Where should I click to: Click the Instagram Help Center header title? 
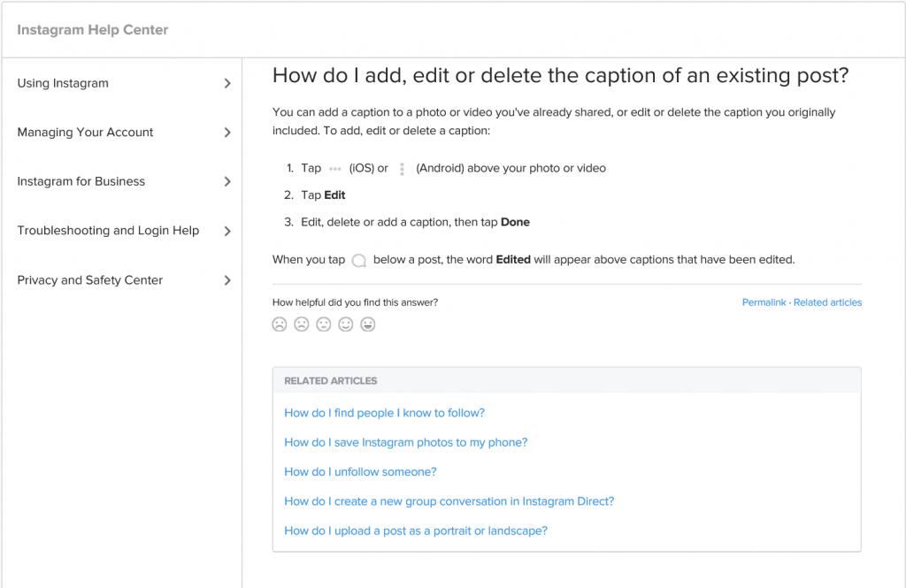(x=93, y=30)
